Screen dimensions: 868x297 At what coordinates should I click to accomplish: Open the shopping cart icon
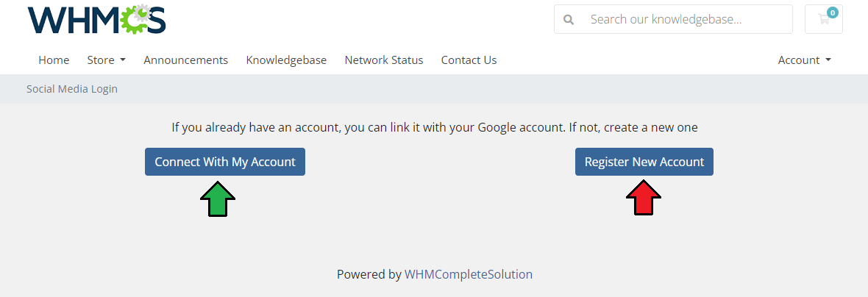pos(824,19)
